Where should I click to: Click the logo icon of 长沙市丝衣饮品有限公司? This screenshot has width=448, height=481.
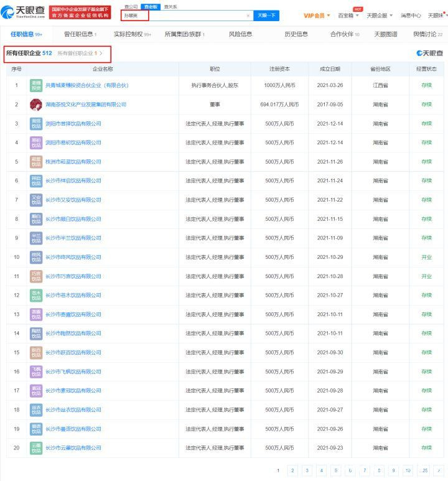click(36, 410)
